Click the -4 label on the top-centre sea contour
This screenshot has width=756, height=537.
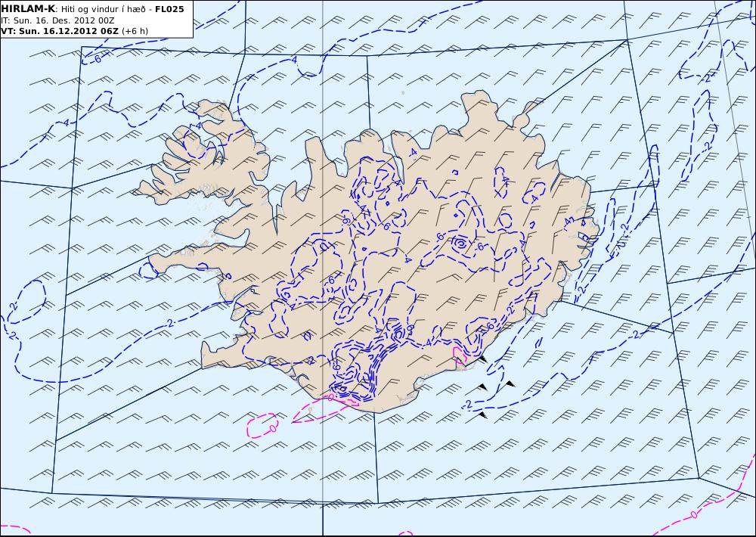click(x=293, y=61)
